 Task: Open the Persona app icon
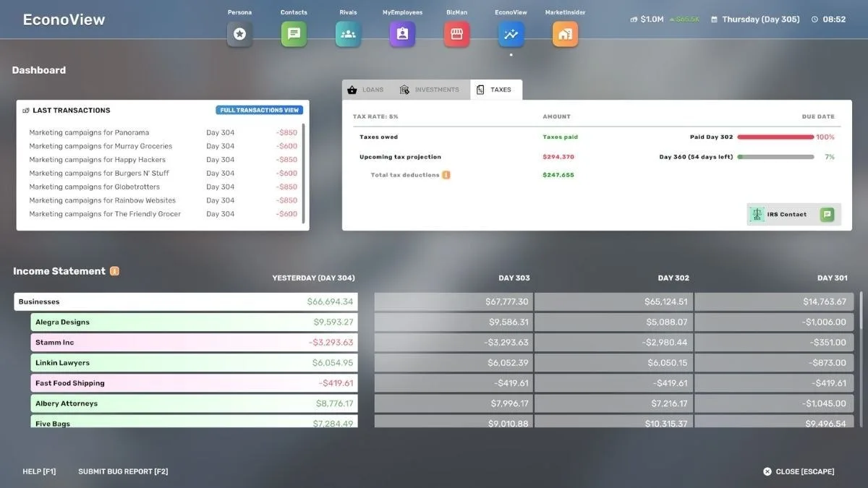pyautogui.click(x=239, y=34)
